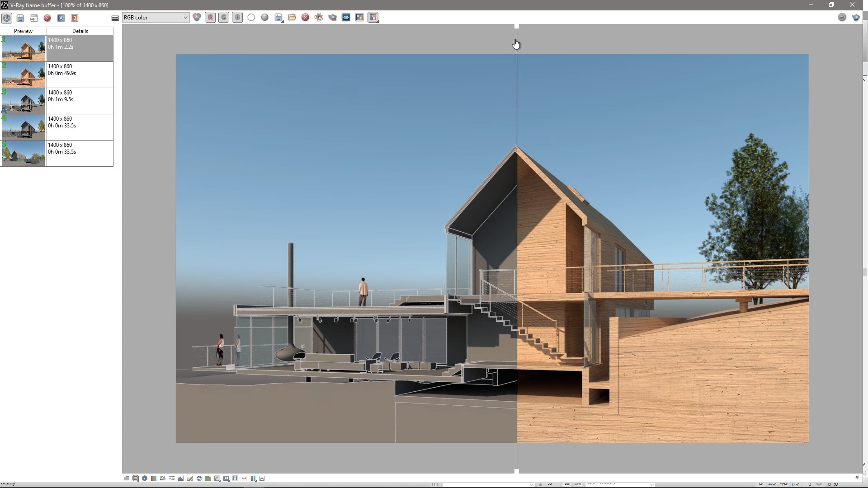The image size is (868, 488).
Task: Select the third render history thumbnail
Action: 23,101
